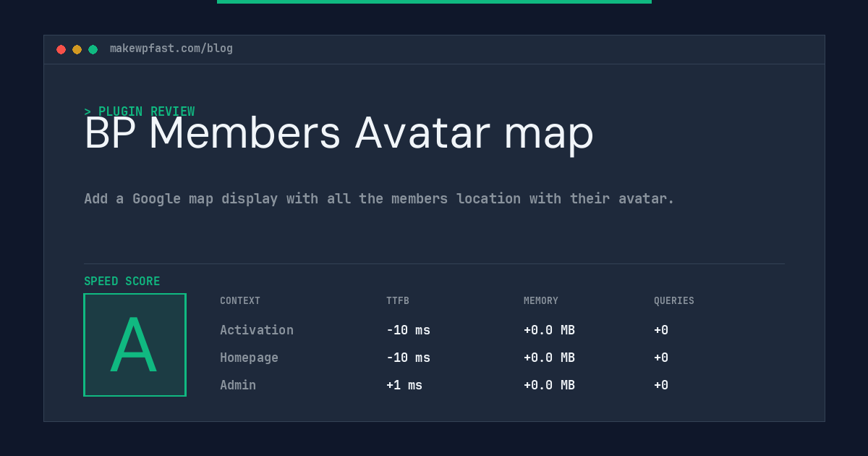Image resolution: width=868 pixels, height=456 pixels.
Task: Click the Homepage memory value +0.0 MB
Action: coord(549,358)
